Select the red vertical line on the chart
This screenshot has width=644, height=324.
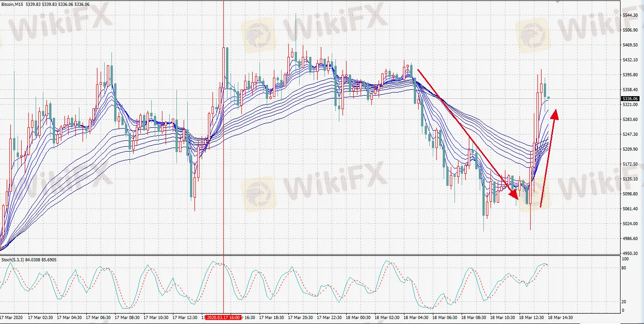click(223, 158)
